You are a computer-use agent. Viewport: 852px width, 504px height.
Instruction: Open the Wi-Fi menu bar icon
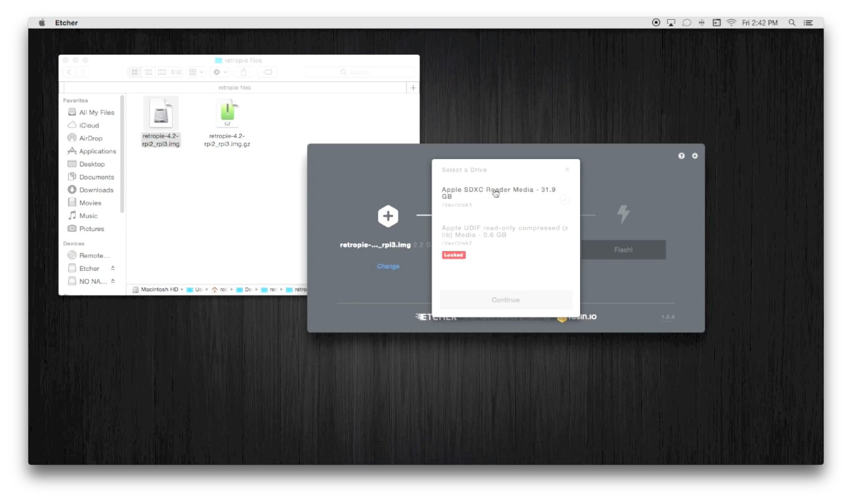click(x=731, y=22)
